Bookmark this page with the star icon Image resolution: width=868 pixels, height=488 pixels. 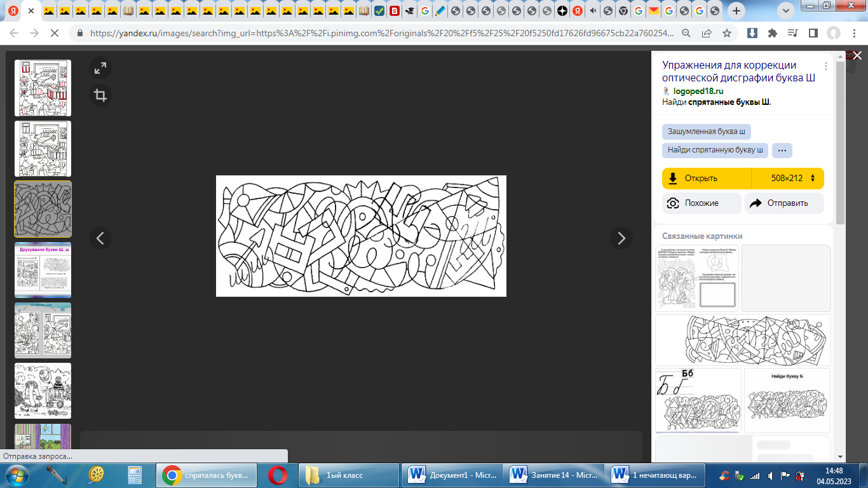(727, 33)
